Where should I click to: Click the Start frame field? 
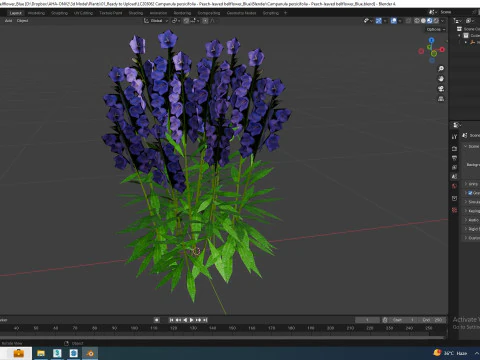coord(403,320)
